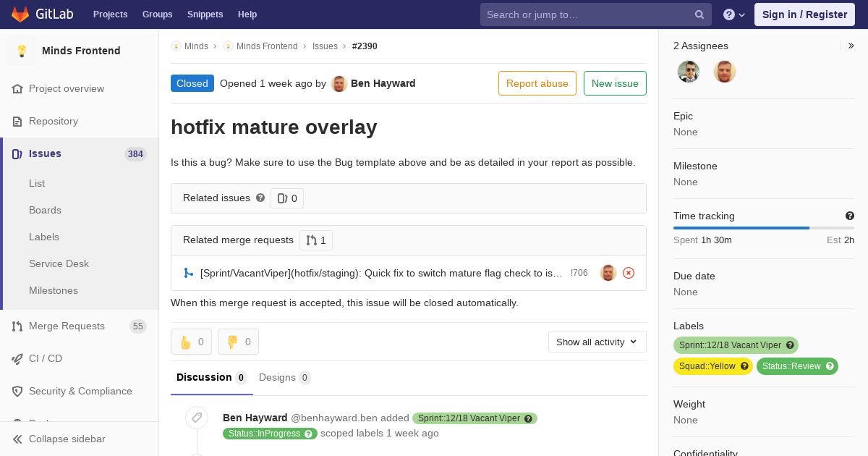Click the Related issues help icon
Image resolution: width=868 pixels, height=456 pixels.
(260, 198)
